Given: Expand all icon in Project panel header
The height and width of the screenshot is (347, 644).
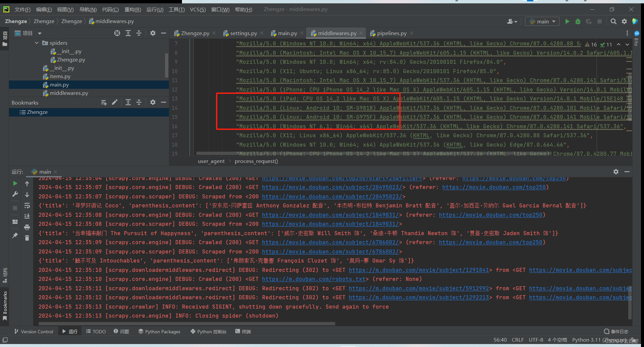Looking at the screenshot, I should pyautogui.click(x=128, y=33).
